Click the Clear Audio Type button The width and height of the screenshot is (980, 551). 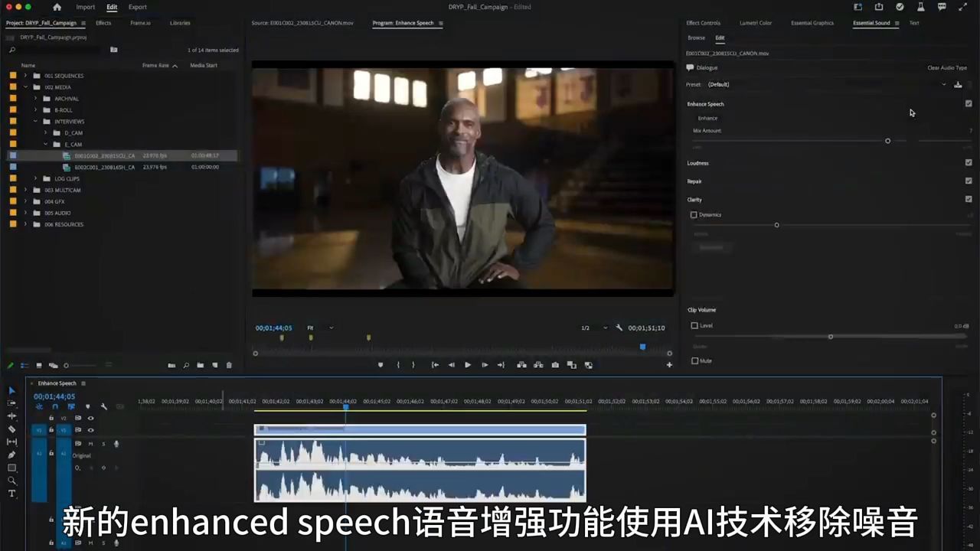coord(946,67)
